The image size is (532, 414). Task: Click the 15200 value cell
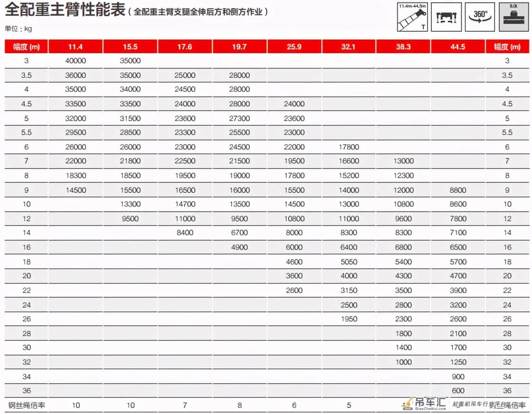coord(349,175)
